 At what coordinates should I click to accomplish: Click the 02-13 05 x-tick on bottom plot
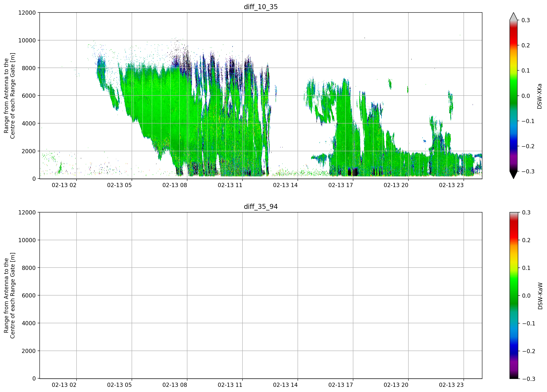[x=119, y=385]
